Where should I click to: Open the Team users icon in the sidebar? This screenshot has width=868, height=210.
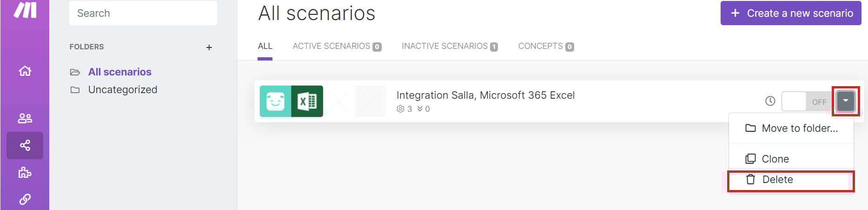pyautogui.click(x=25, y=118)
